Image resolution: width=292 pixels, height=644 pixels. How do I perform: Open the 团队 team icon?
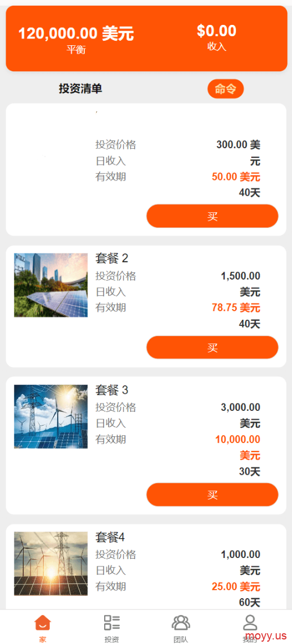click(181, 622)
